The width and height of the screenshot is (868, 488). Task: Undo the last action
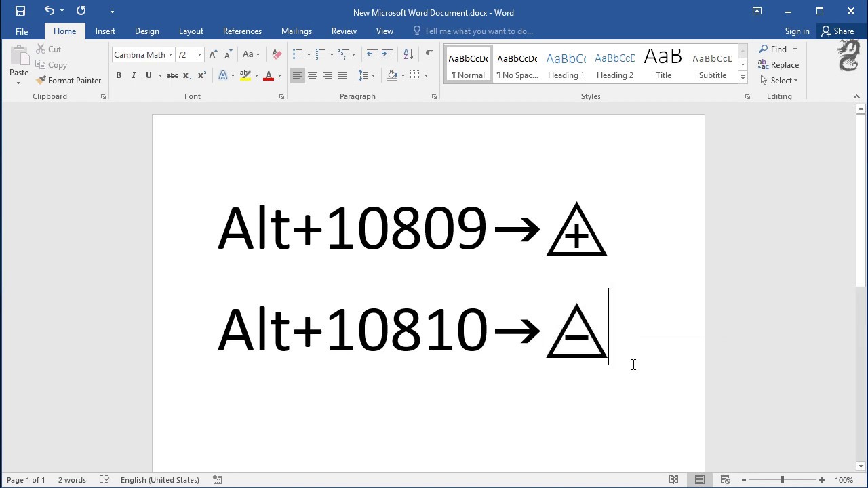pos(49,11)
